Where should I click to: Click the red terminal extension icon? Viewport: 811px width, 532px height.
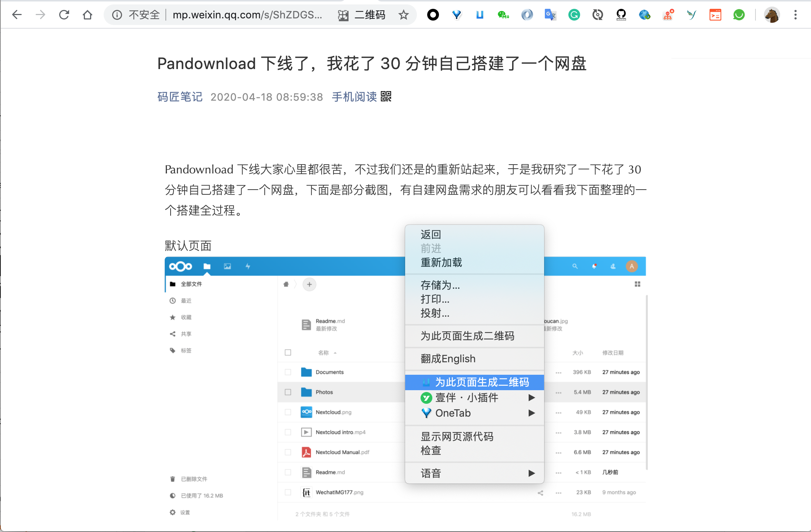click(715, 15)
